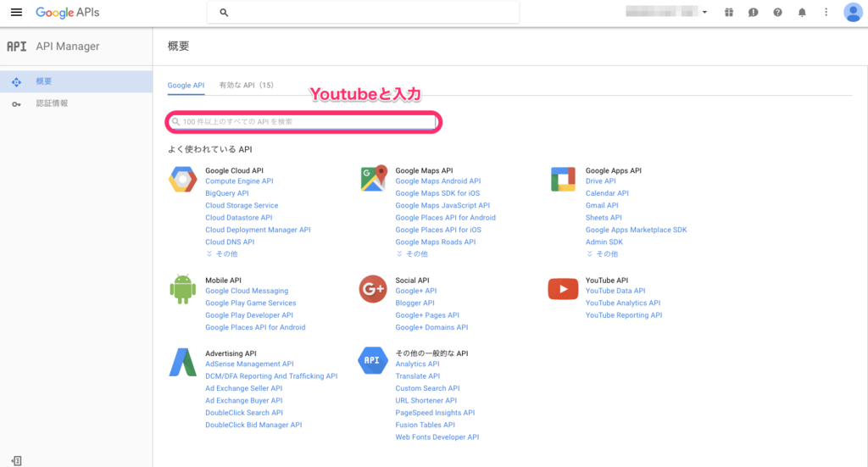Open the Cloud DNS API link
This screenshot has width=868, height=467.
click(x=230, y=242)
